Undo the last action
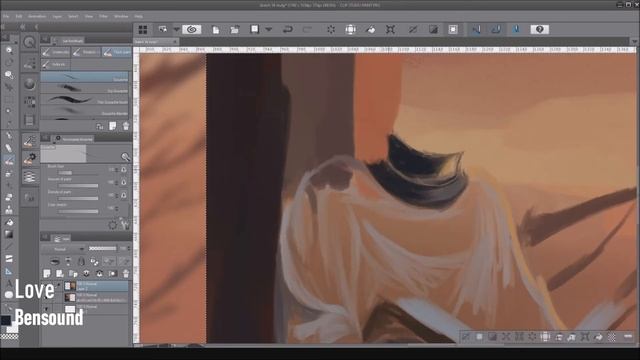This screenshot has height=360, width=640. (x=288, y=29)
